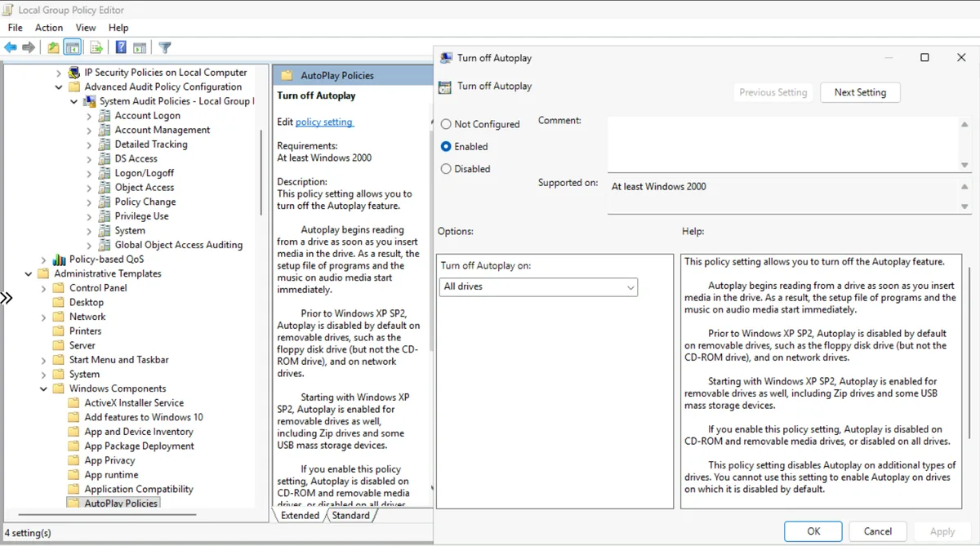Screen dimensions: 980x546
Task: Click the DS Access category icon
Action: coord(105,158)
